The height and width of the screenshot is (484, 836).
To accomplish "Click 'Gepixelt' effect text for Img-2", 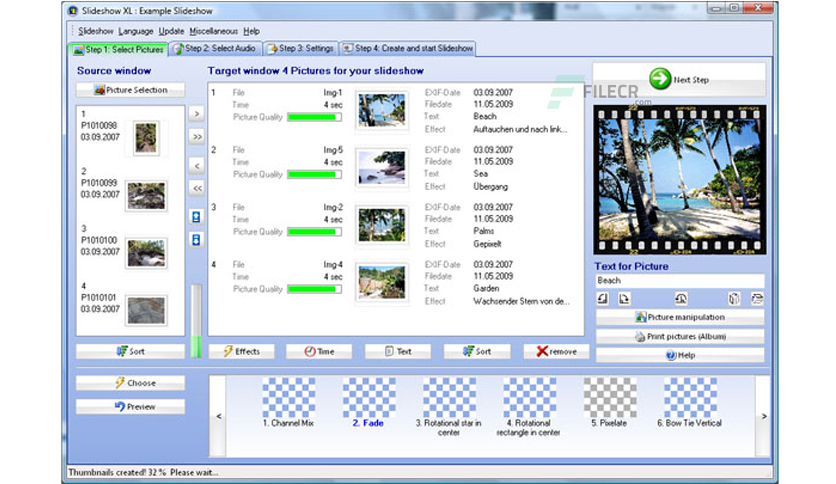I will [x=487, y=244].
